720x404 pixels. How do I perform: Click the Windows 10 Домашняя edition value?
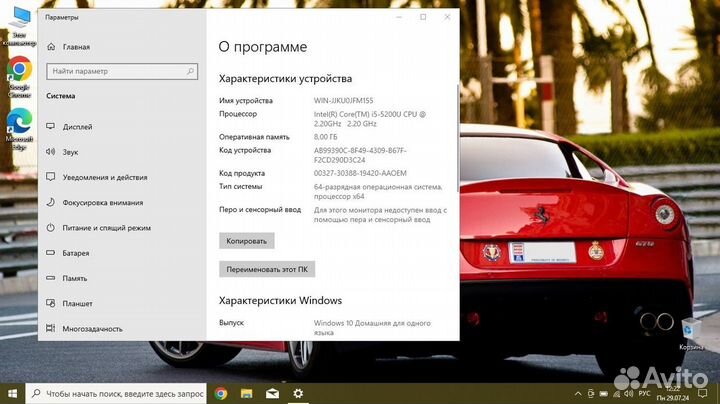372,327
